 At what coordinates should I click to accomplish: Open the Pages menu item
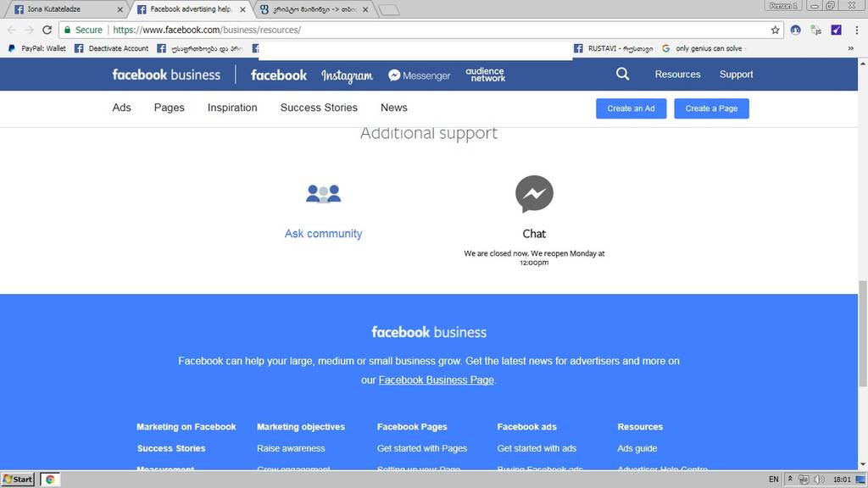tap(170, 108)
